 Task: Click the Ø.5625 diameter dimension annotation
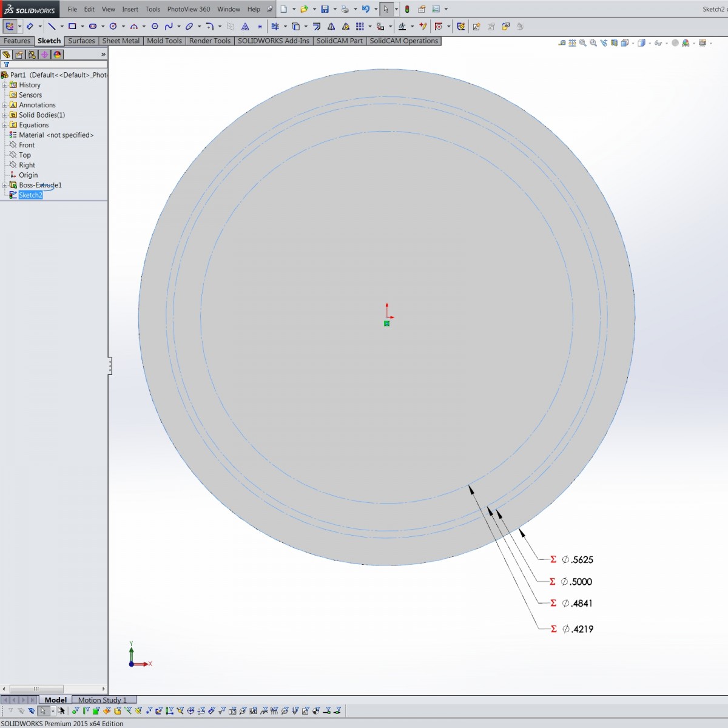click(578, 559)
